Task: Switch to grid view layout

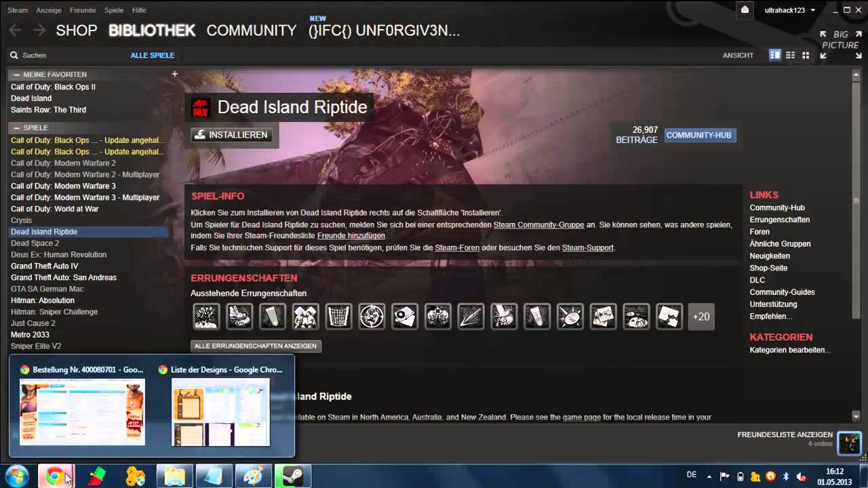Action: (x=806, y=55)
